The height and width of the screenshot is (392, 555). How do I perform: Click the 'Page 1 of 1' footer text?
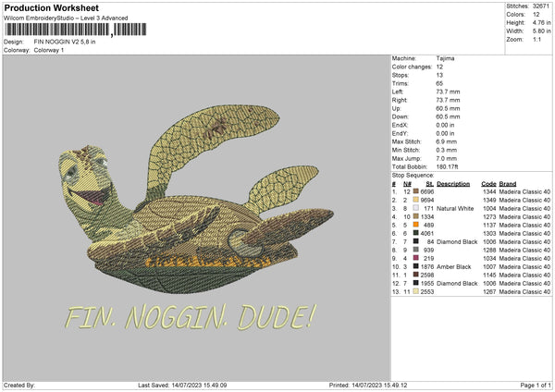click(536, 385)
